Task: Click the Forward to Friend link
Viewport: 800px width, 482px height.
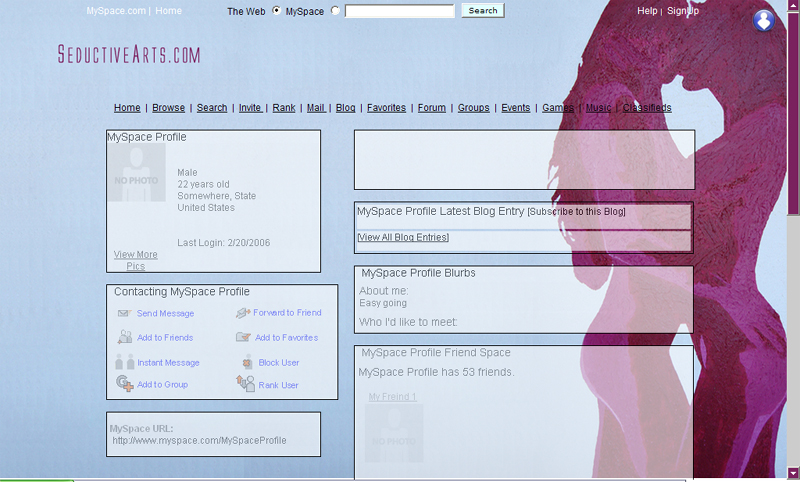Action: 287,313
